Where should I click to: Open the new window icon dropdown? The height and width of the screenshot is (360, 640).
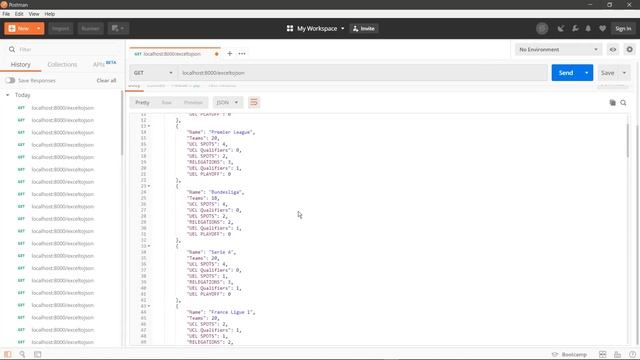(118, 29)
